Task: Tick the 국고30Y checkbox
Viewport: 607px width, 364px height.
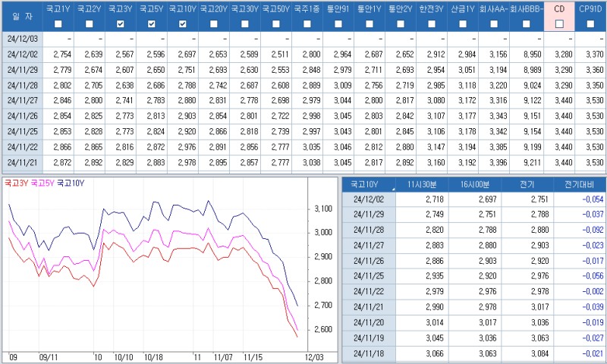Action: 245,24
